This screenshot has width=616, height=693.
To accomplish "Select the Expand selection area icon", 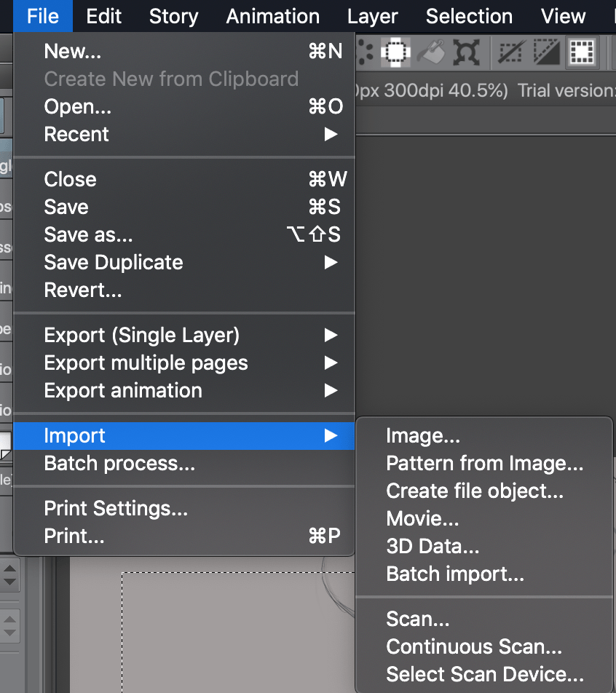I will tap(394, 52).
